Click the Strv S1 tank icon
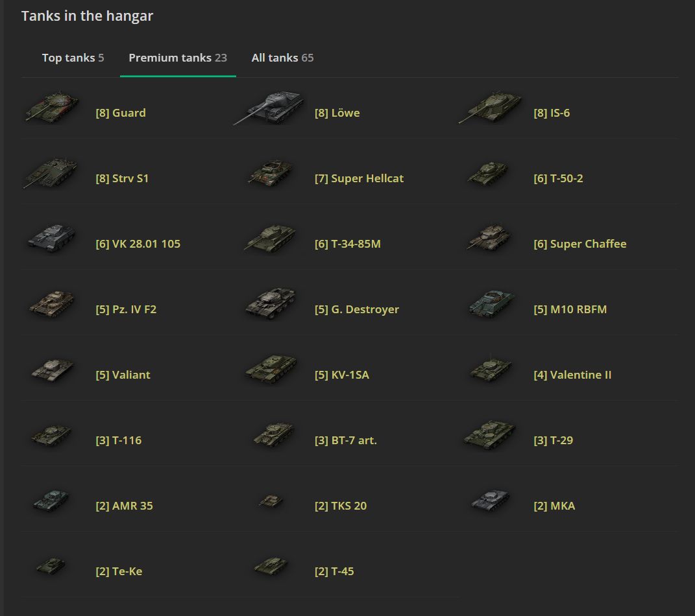The height and width of the screenshot is (616, 695). pyautogui.click(x=52, y=173)
